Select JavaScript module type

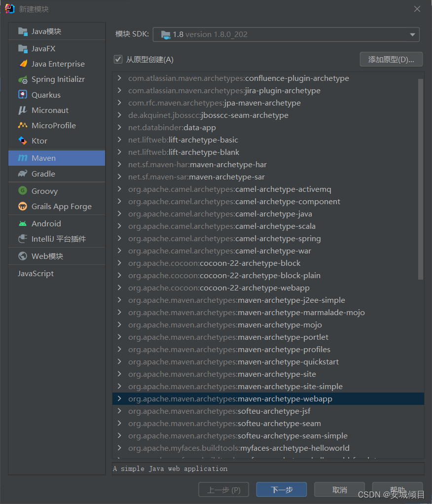[57, 274]
